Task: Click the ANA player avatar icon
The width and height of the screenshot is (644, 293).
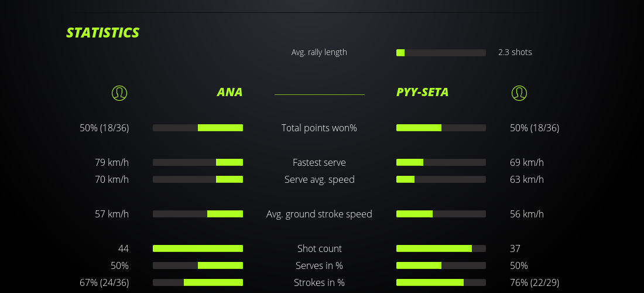Action: (119, 93)
